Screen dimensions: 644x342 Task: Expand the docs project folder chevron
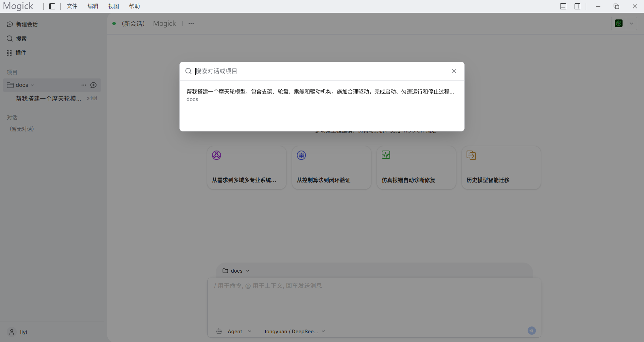[32, 85]
